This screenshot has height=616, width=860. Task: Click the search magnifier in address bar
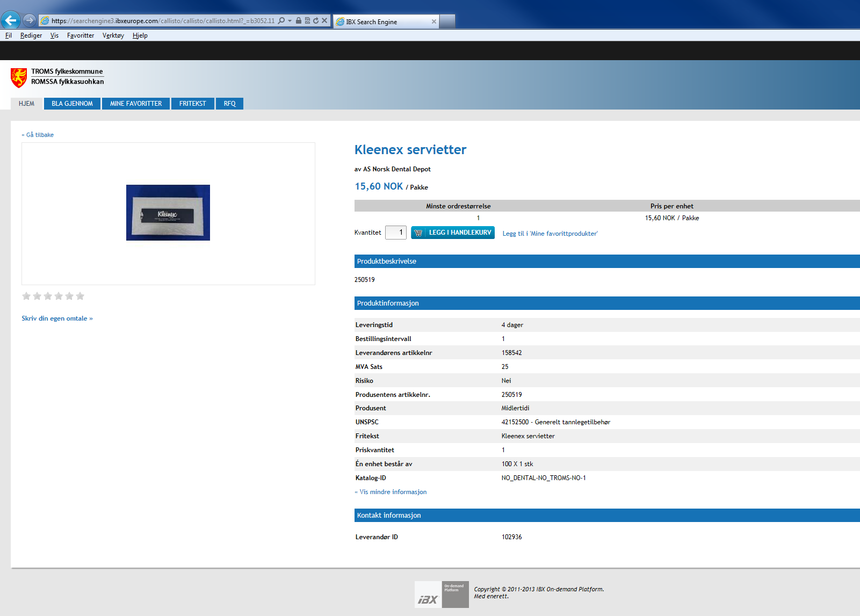pyautogui.click(x=281, y=21)
